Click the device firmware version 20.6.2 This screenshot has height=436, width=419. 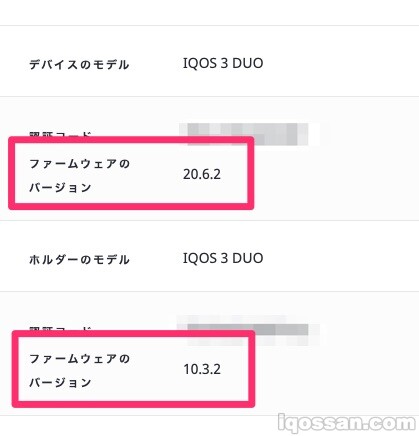202,174
